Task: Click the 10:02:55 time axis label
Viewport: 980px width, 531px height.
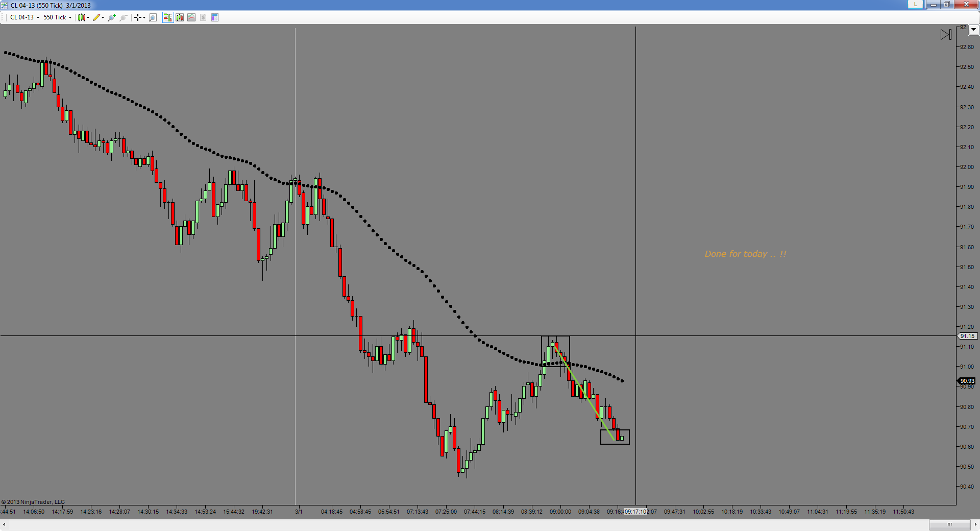Action: coord(703,512)
